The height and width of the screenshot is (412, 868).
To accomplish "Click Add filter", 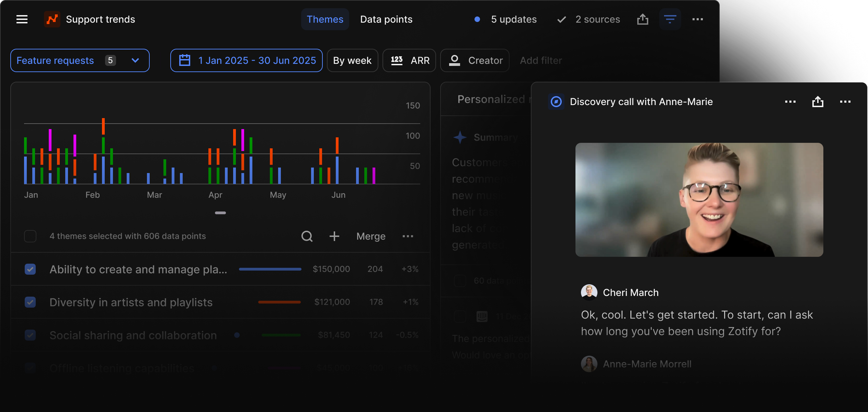I will pyautogui.click(x=541, y=60).
